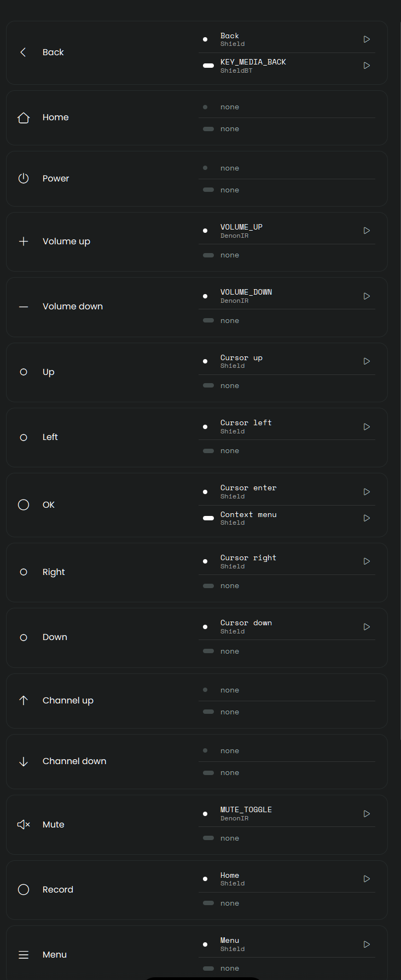This screenshot has height=980, width=401.
Task: Click the Channel down arrow icon
Action: click(24, 761)
